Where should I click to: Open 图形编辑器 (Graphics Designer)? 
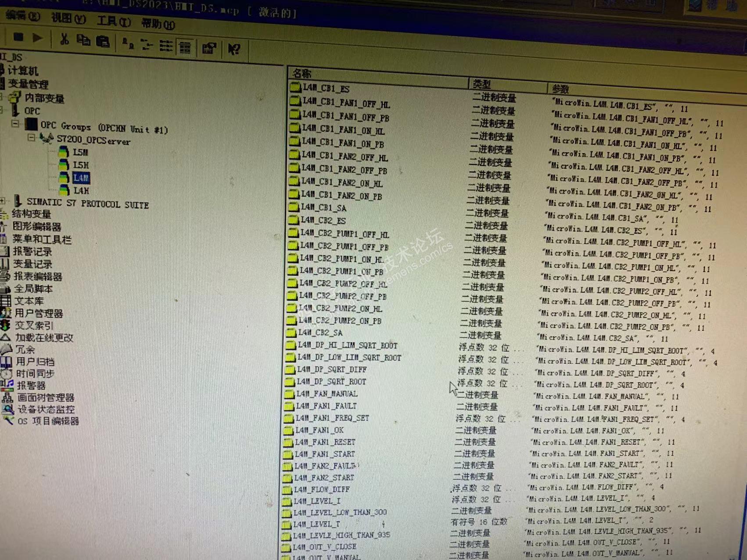click(x=37, y=227)
